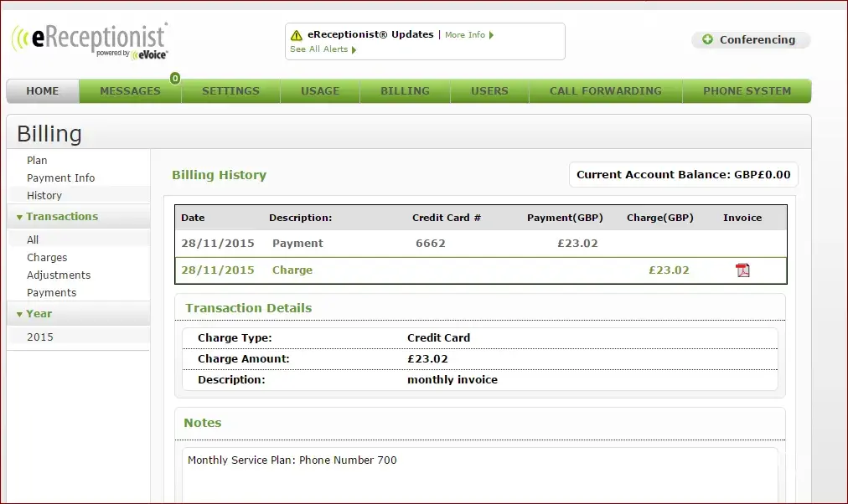This screenshot has height=504, width=848.
Task: Click the eReceptionist logo
Action: click(x=90, y=39)
